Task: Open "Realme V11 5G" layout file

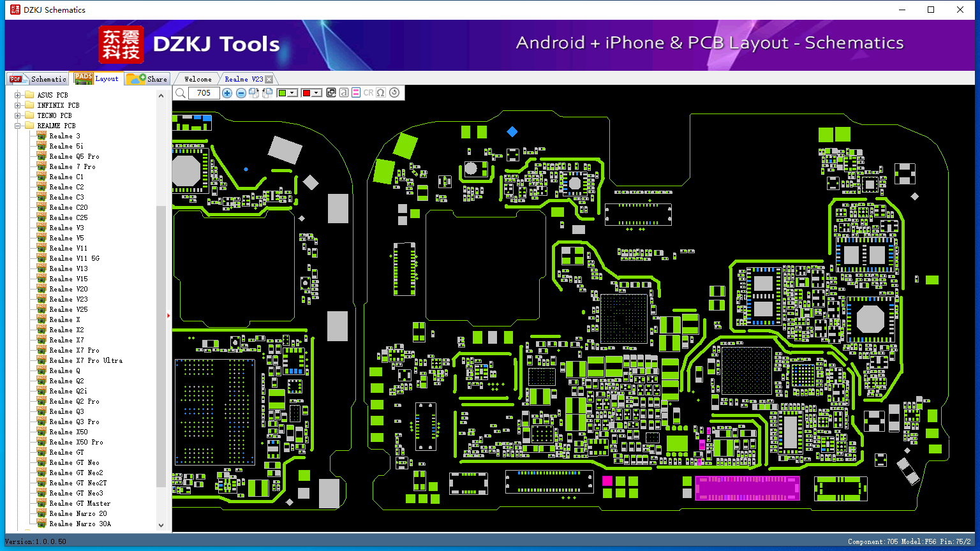Action: tap(74, 258)
